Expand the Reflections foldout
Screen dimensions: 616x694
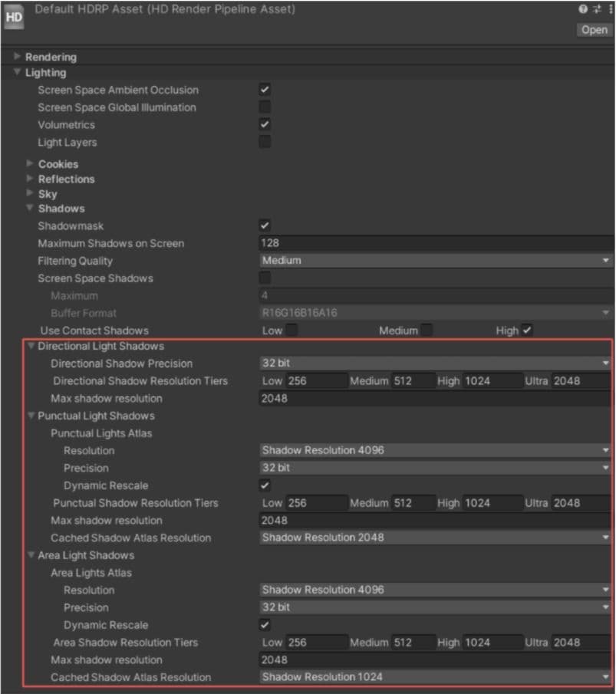[x=30, y=179]
